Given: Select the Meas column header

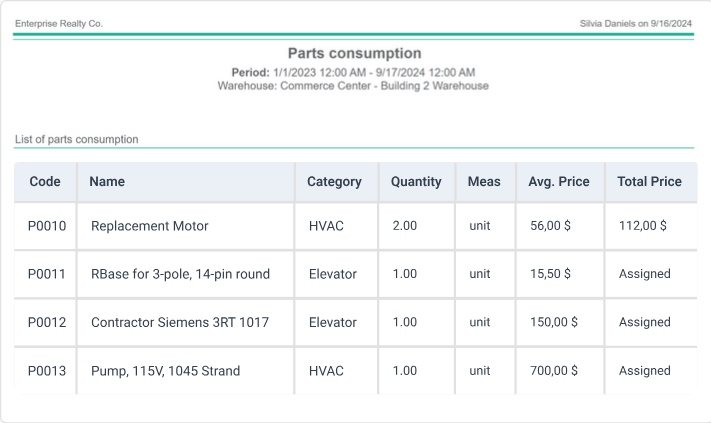Looking at the screenshot, I should tap(484, 182).
